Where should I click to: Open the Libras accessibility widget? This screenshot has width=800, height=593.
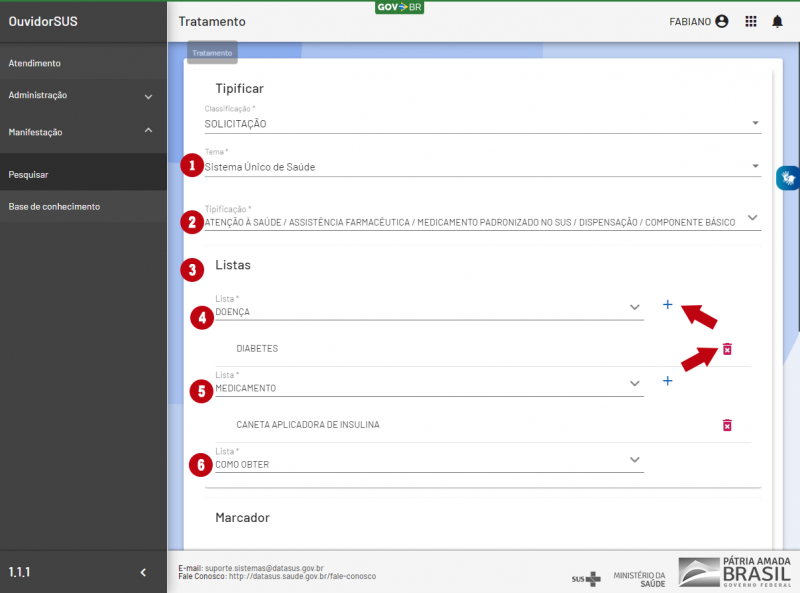click(788, 178)
